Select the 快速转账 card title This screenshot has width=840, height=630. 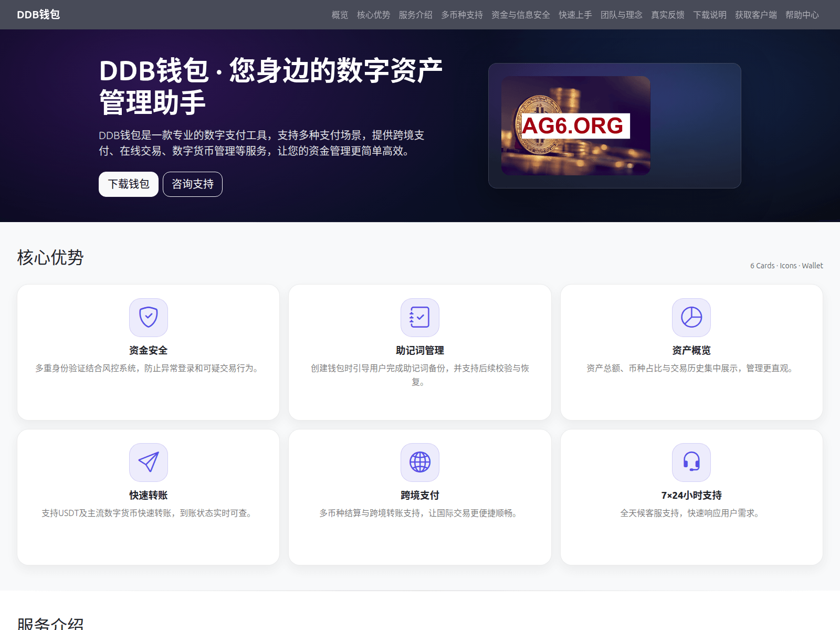tap(149, 495)
